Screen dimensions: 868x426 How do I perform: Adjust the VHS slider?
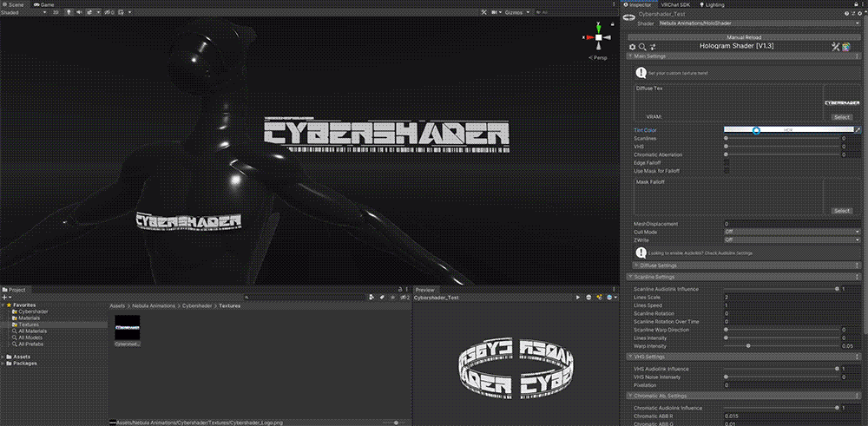point(782,147)
